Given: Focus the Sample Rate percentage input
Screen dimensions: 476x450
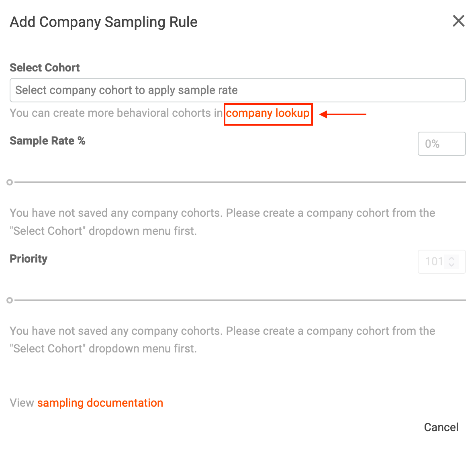Looking at the screenshot, I should tap(441, 144).
